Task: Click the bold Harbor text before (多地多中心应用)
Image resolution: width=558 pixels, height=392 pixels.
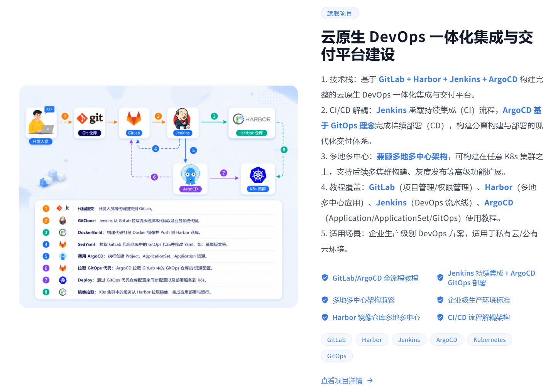Action: pyautogui.click(x=499, y=187)
